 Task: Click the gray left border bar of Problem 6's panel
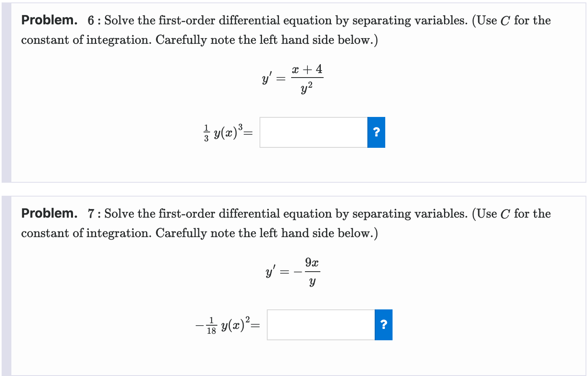(6, 91)
